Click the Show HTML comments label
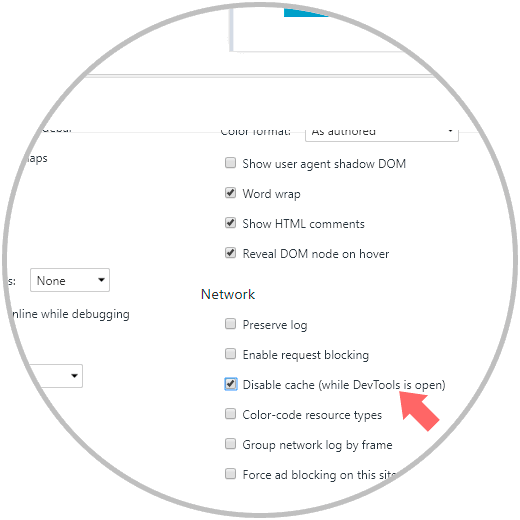520x520 pixels. pyautogui.click(x=304, y=224)
